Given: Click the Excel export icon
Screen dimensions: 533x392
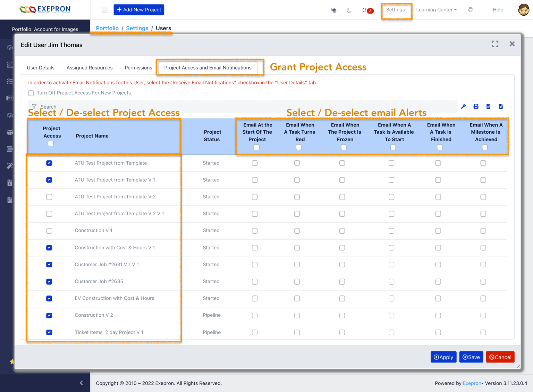Looking at the screenshot, I should coord(501,106).
